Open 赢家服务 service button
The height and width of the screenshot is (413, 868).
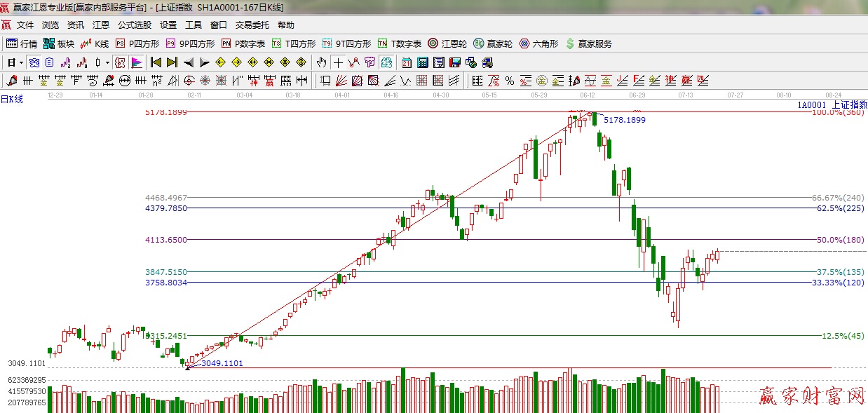pyautogui.click(x=588, y=43)
